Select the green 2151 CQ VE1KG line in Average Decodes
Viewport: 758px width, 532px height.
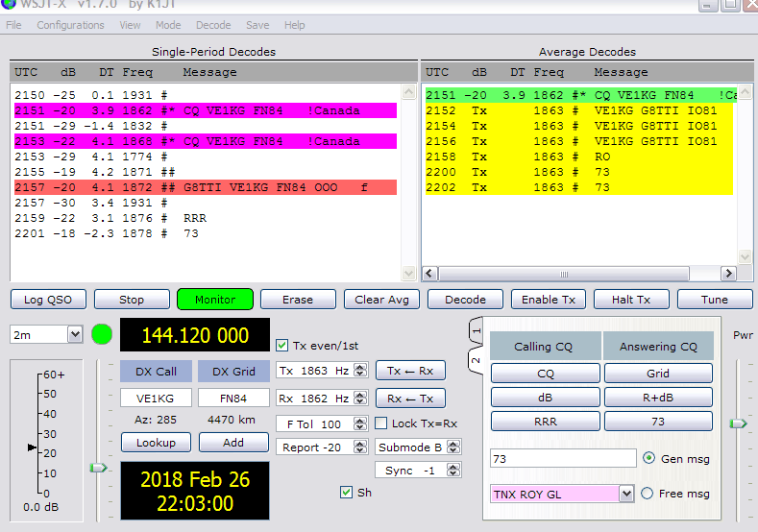coord(579,95)
